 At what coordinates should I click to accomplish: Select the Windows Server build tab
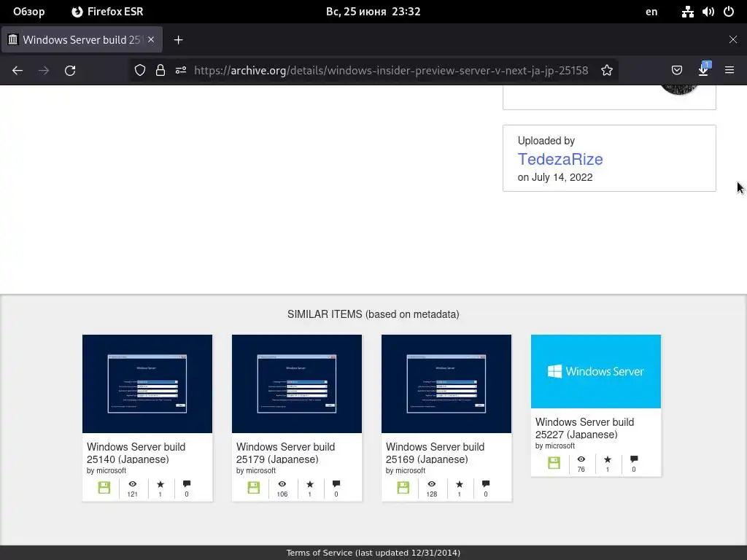(x=82, y=39)
